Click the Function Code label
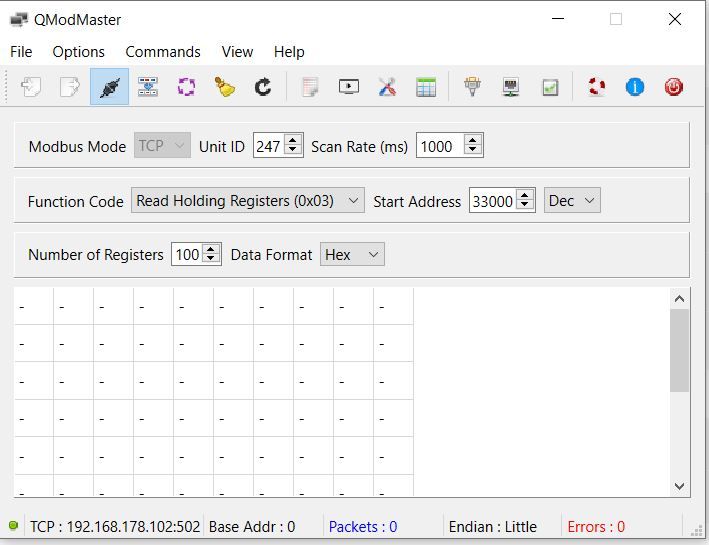Image resolution: width=709 pixels, height=545 pixels. coord(76,201)
